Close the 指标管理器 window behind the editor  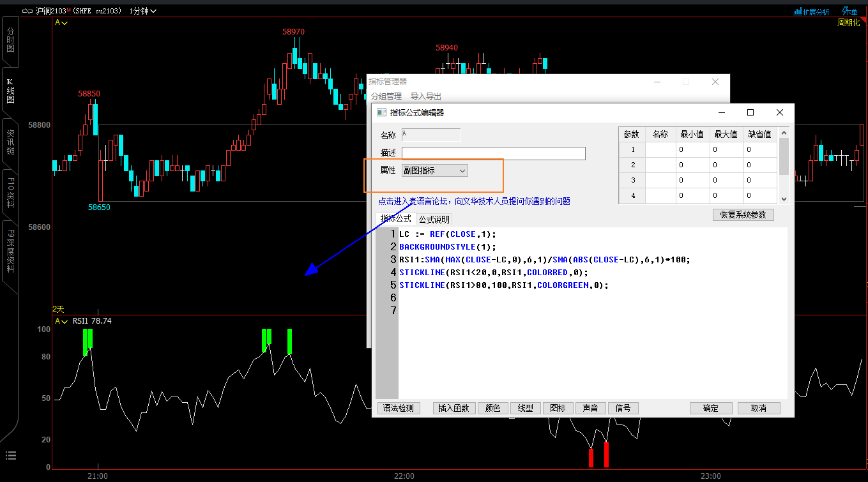click(x=715, y=82)
